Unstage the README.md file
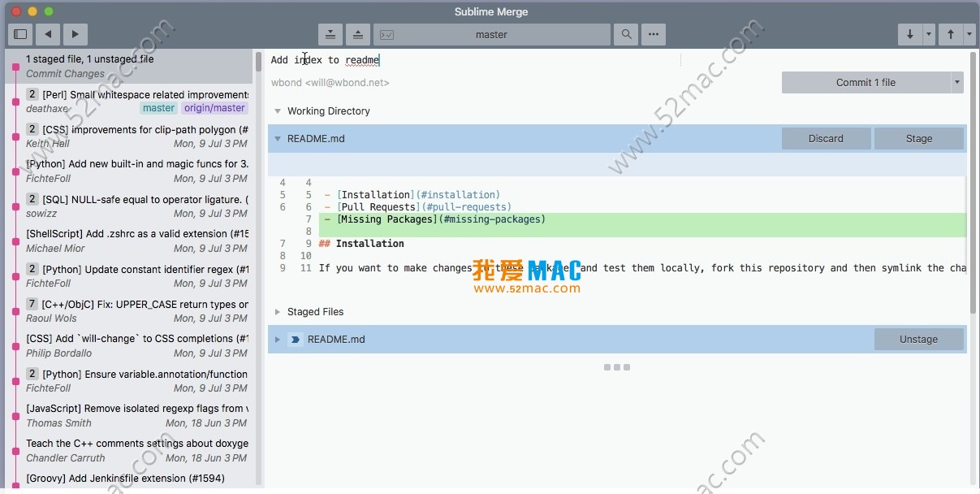Image resolution: width=980 pixels, height=494 pixels. pyautogui.click(x=918, y=339)
